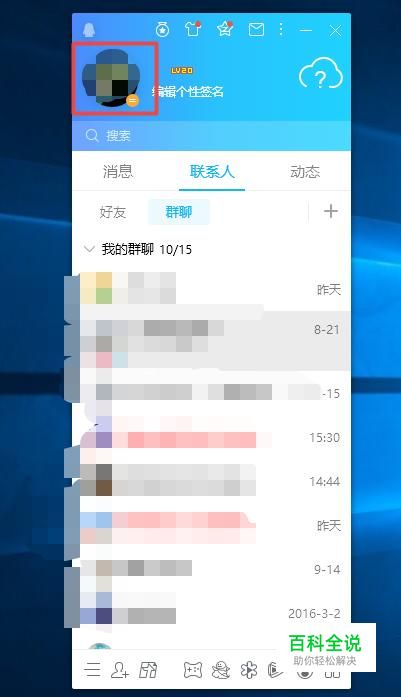Click the 搜索 search field

point(212,136)
